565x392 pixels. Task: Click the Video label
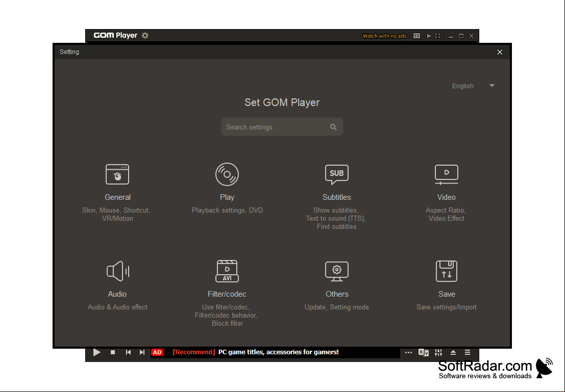(447, 197)
